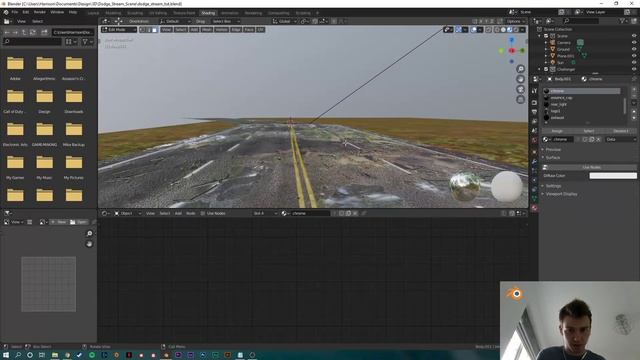The height and width of the screenshot is (360, 640).
Task: Select the chrome material slot in list
Action: (x=582, y=91)
